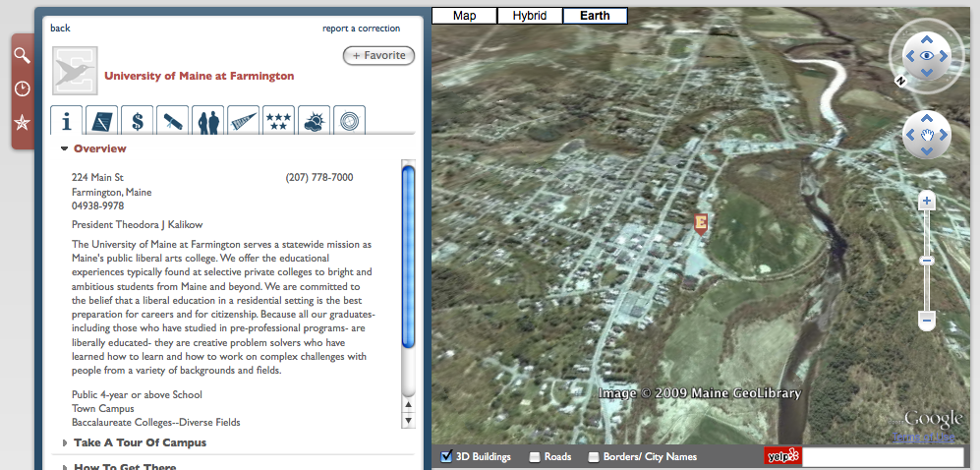Screen dimensions: 980x470
Task: Click the Town Campus text
Action: (x=102, y=409)
